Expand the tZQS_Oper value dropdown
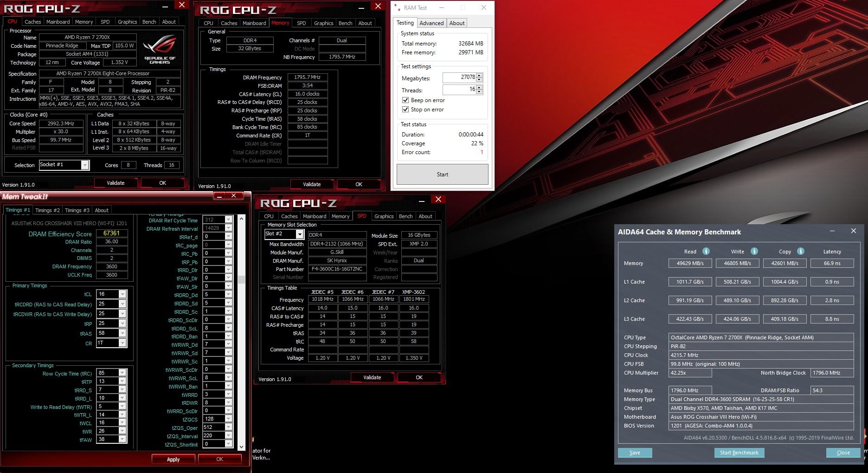 click(229, 427)
